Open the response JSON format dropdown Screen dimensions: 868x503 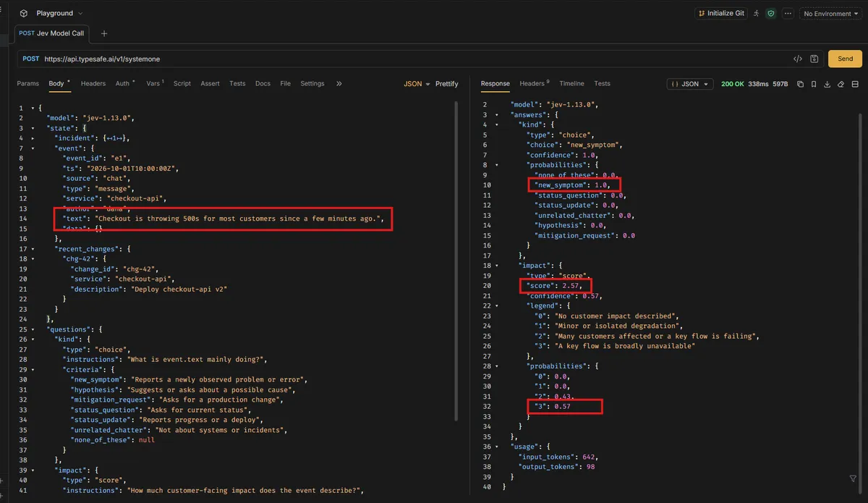click(690, 84)
